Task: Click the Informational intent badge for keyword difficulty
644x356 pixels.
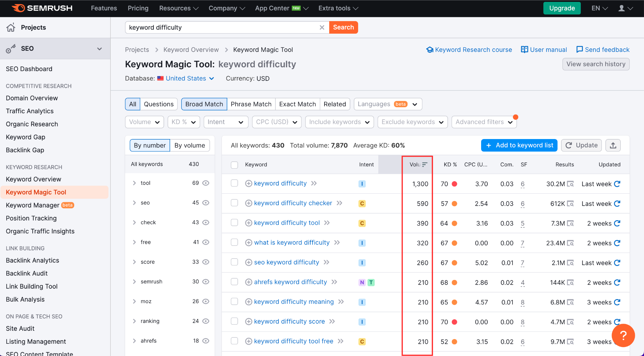Action: click(362, 184)
